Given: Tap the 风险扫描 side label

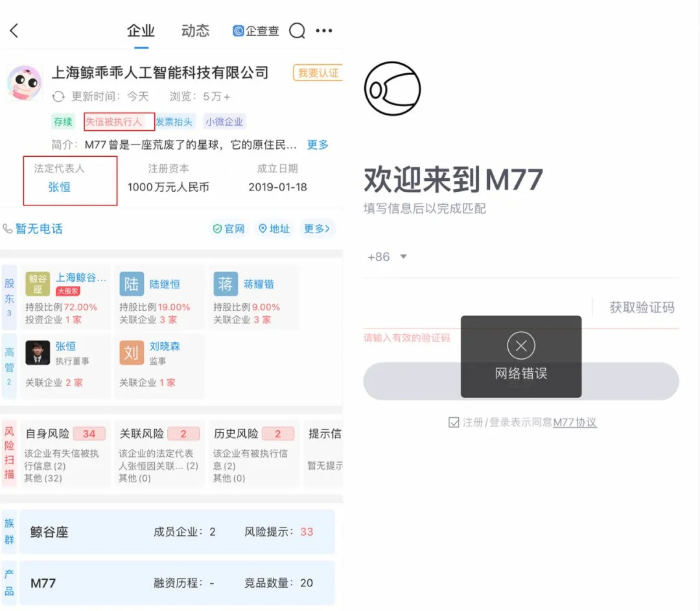Looking at the screenshot, I should [x=9, y=453].
